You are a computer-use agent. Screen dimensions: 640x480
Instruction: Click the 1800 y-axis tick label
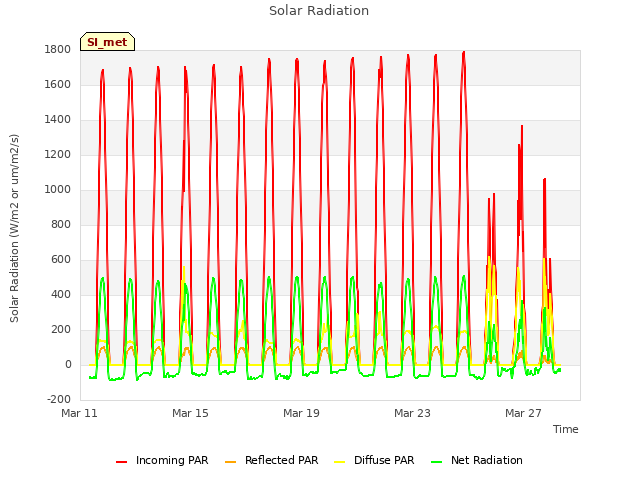(x=58, y=50)
